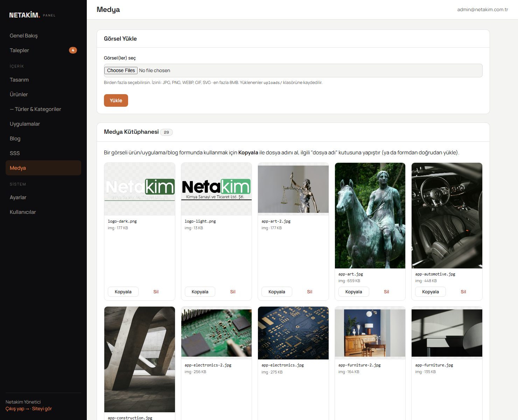
Task: Click the app-automotive.jpg file name
Action: tap(435, 274)
